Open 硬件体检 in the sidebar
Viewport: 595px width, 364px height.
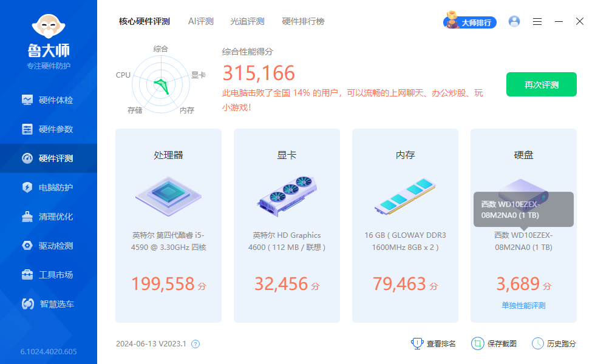pyautogui.click(x=48, y=100)
